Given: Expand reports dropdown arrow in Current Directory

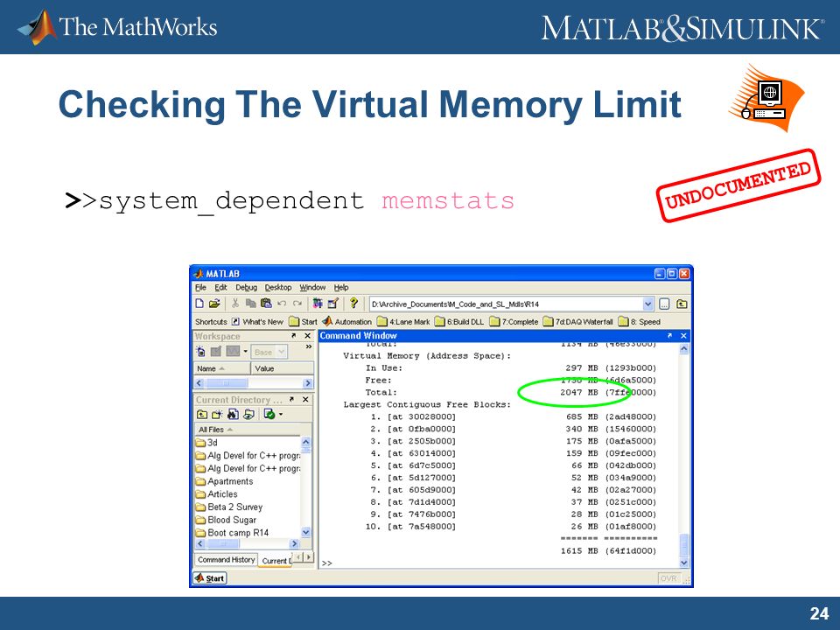Looking at the screenshot, I should point(280,415).
